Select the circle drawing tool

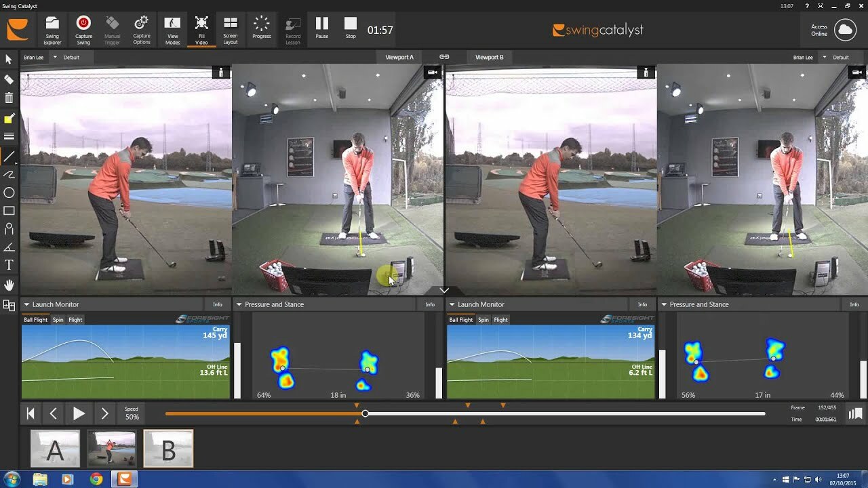click(9, 192)
